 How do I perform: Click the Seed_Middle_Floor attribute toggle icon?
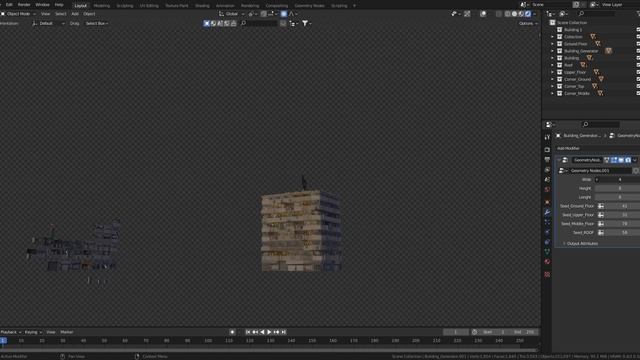point(601,224)
